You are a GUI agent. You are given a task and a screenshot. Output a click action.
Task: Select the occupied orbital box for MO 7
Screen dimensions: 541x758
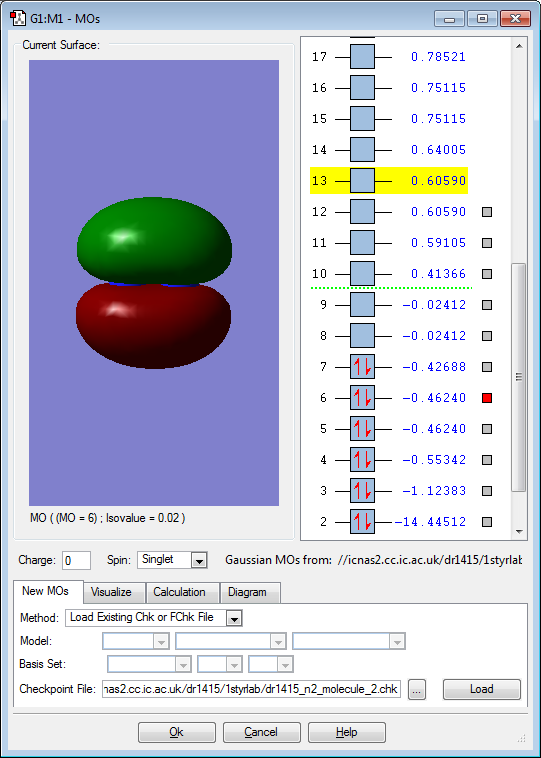pyautogui.click(x=362, y=367)
